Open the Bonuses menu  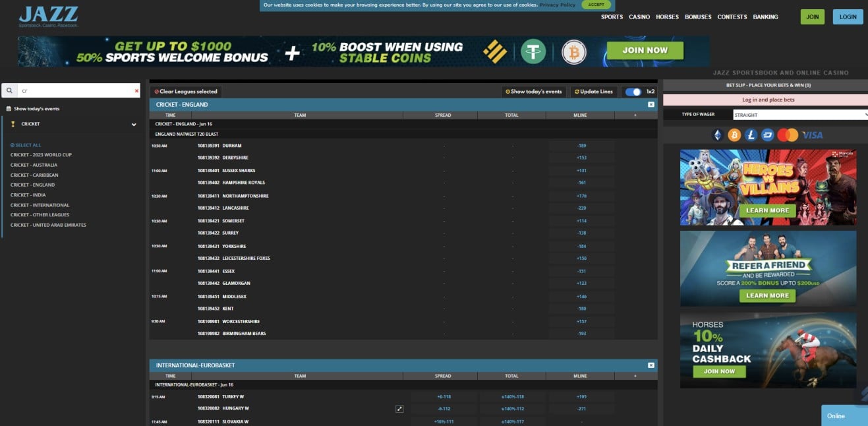point(698,17)
